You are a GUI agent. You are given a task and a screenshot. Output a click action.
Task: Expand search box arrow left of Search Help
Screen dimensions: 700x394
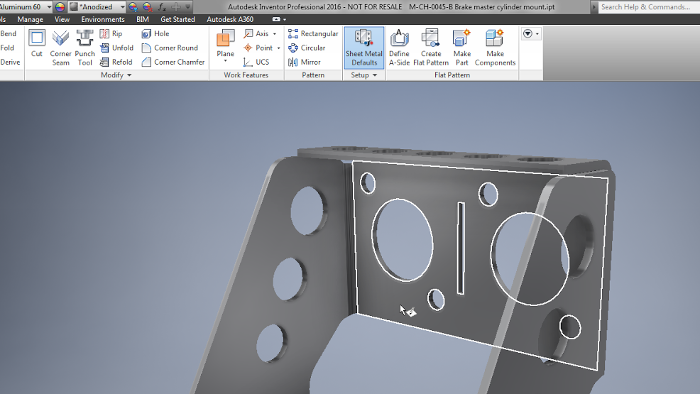[594, 7]
